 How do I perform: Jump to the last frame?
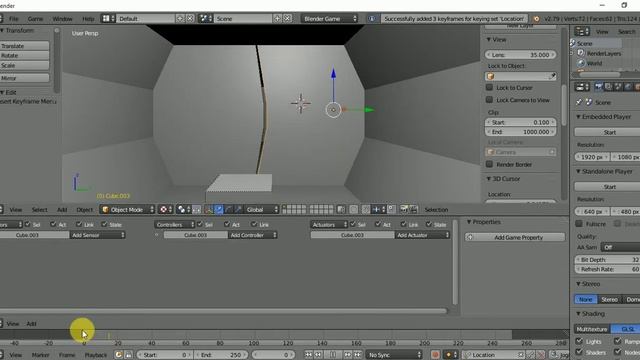358,355
